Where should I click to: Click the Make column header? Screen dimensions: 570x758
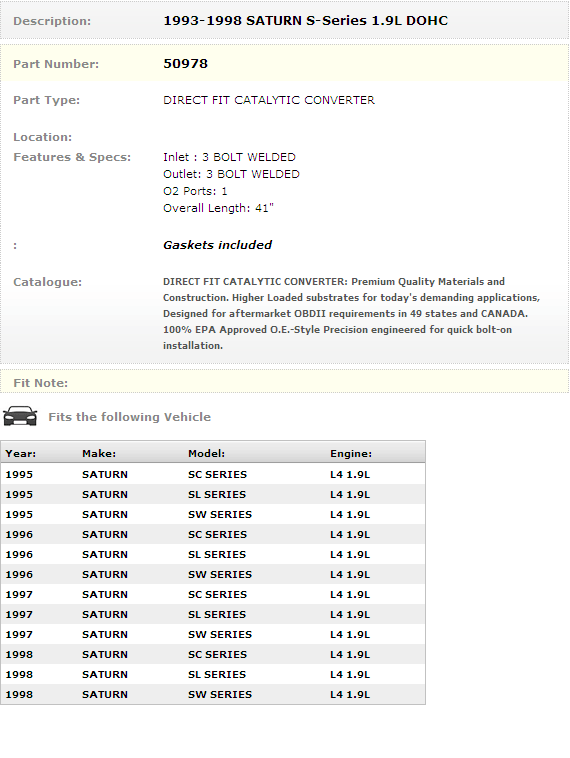[x=99, y=453]
